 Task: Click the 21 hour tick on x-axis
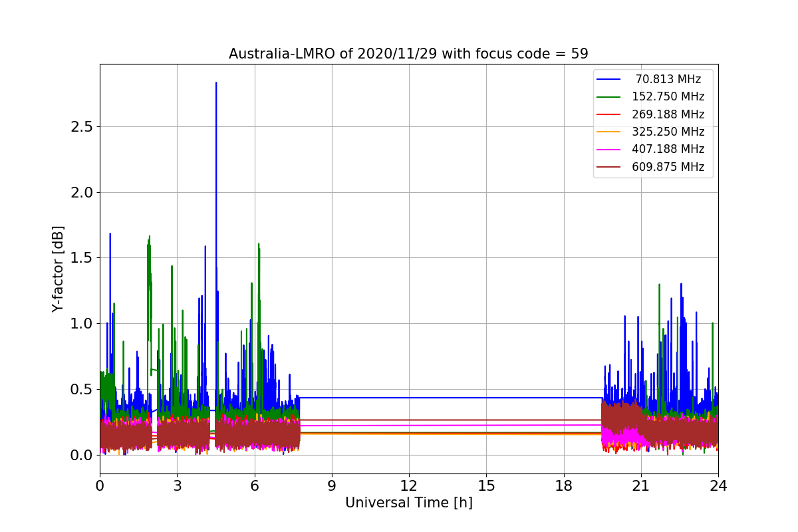coord(640,486)
